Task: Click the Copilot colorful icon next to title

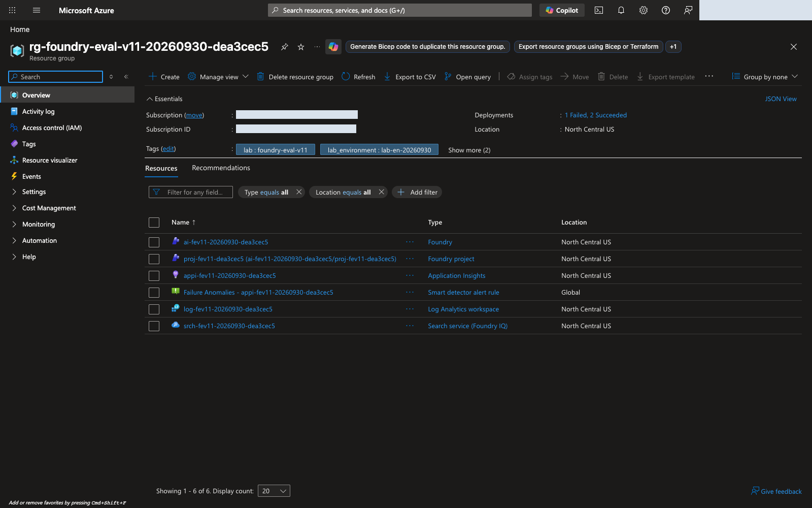Action: coord(333,47)
